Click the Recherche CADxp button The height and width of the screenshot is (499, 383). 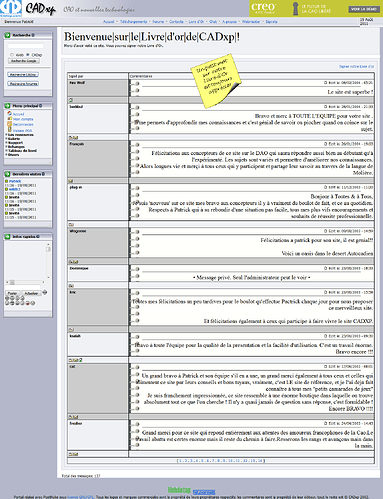click(x=23, y=74)
